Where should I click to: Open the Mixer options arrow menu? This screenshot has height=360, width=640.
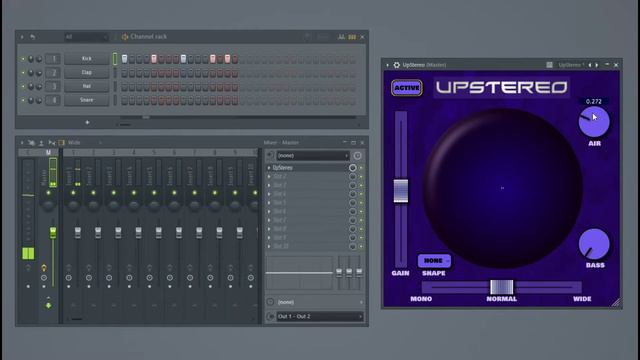tap(22, 143)
